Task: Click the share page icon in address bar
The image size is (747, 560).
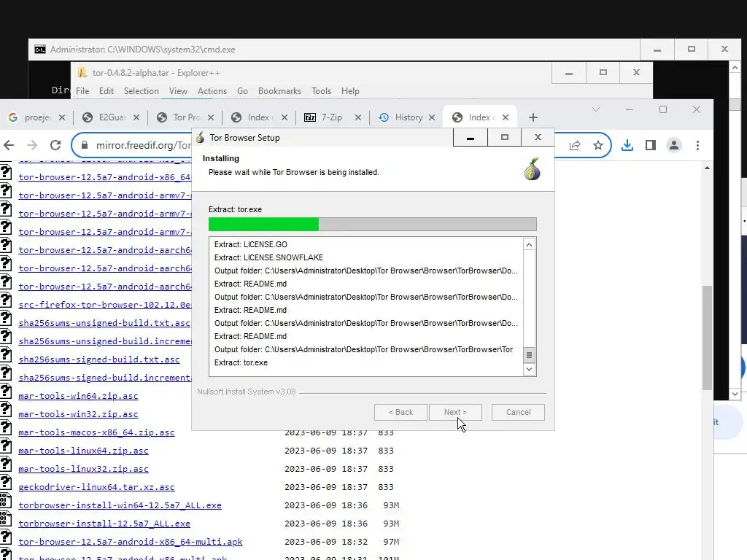Action: 575,145
